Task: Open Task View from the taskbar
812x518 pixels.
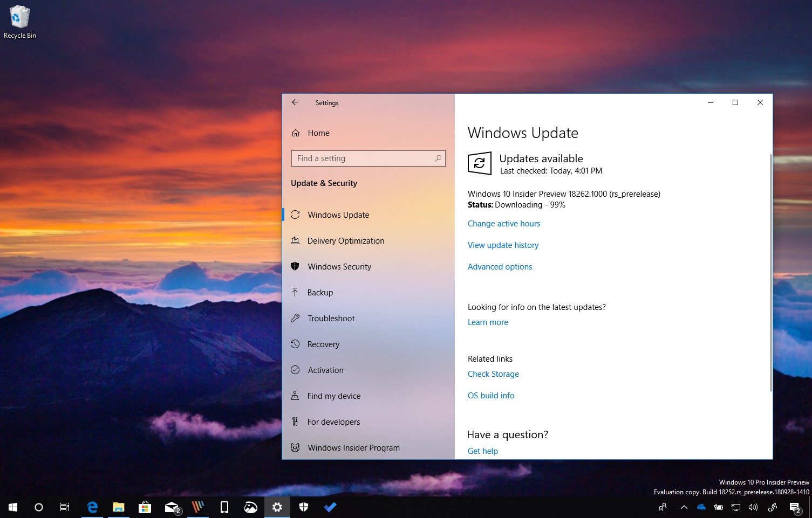Action: [65, 507]
